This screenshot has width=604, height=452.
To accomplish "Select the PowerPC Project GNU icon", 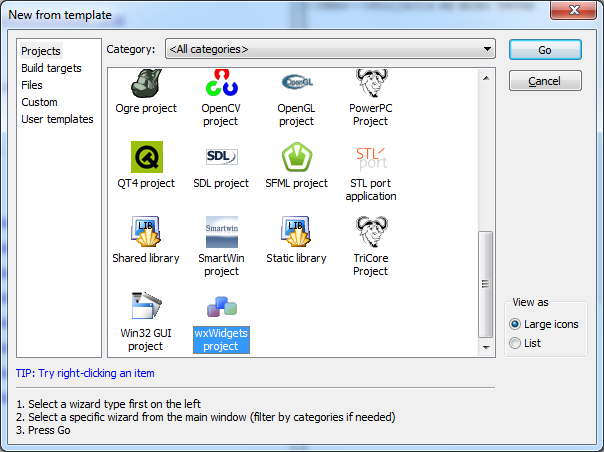I will 371,83.
